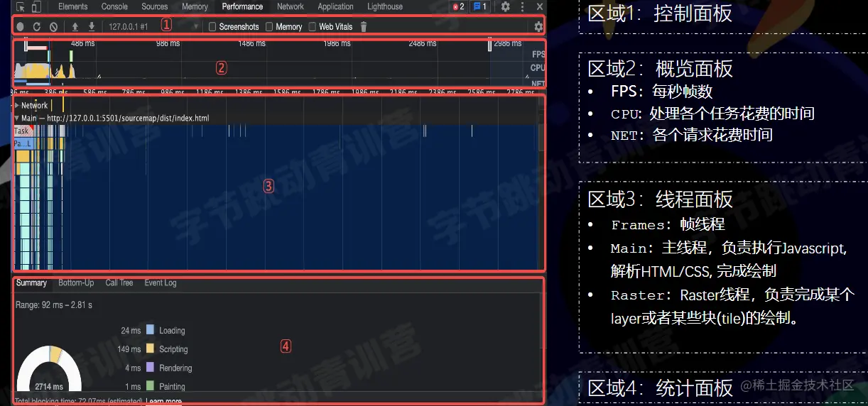Open the Event Log tab
Image resolution: width=868 pixels, height=406 pixels.
(161, 282)
